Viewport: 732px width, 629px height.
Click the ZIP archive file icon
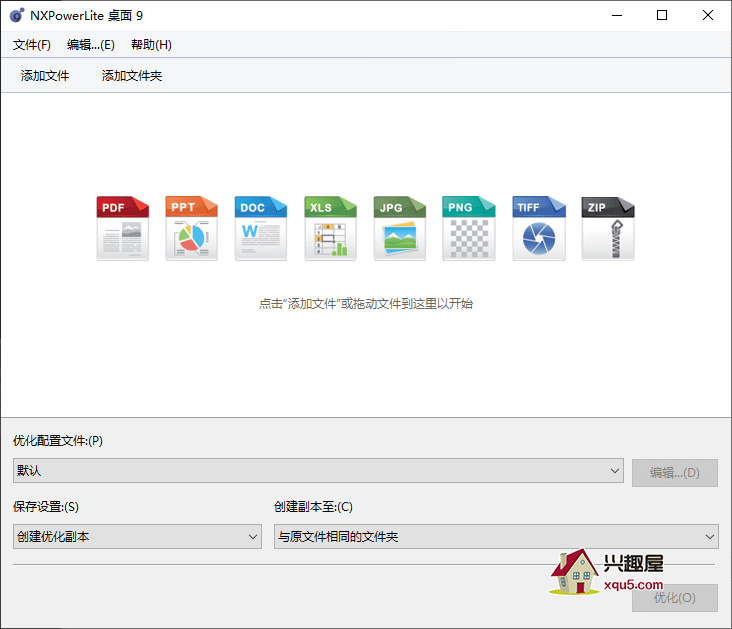click(x=608, y=228)
